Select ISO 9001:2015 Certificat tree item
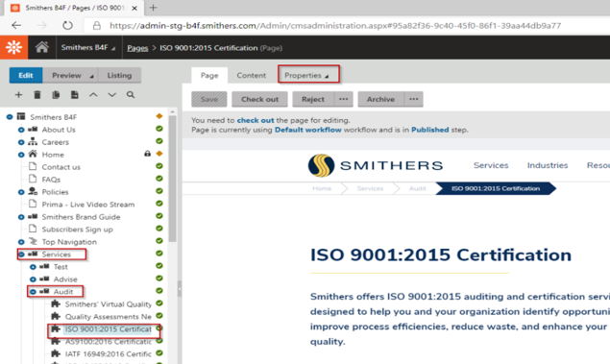610x364 pixels. click(108, 329)
